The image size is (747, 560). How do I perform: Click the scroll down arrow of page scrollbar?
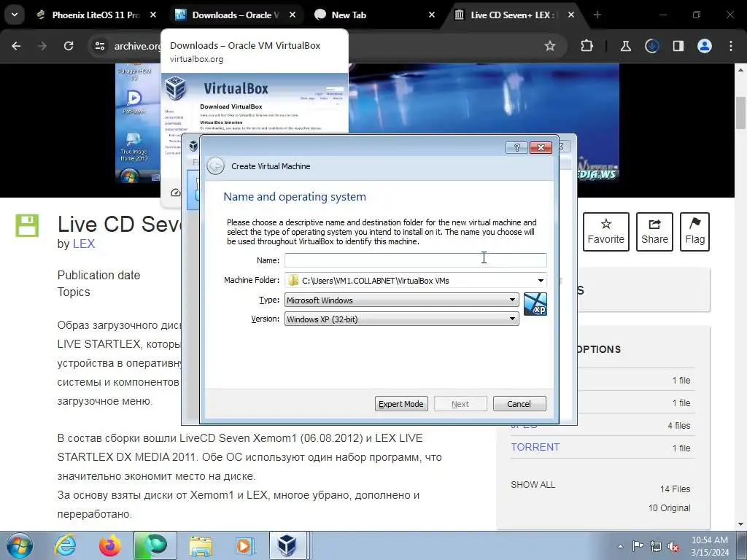(x=741, y=524)
